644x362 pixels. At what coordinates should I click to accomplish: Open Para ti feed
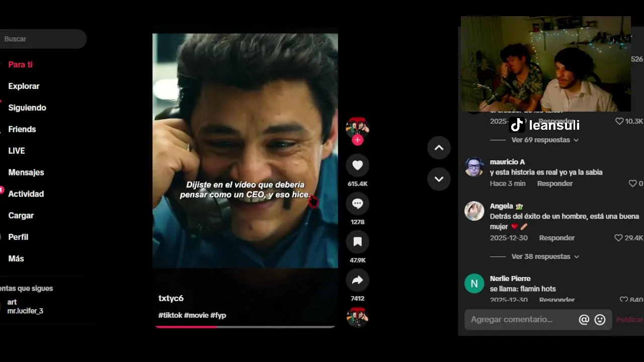[x=20, y=64]
